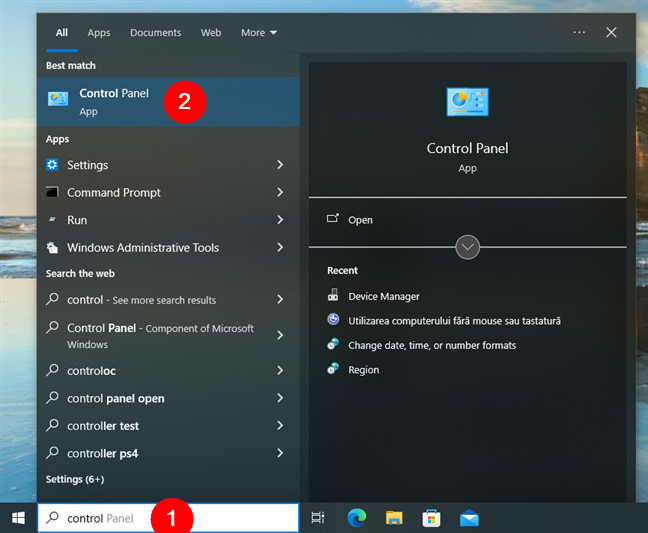648x533 pixels.
Task: Click the 'Settings (6+)' category heading
Action: coord(75,479)
